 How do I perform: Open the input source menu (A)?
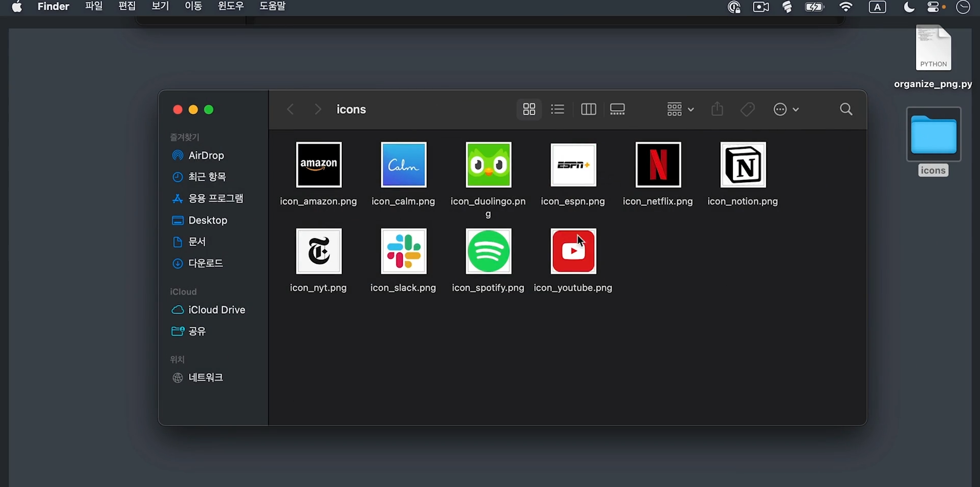point(878,7)
